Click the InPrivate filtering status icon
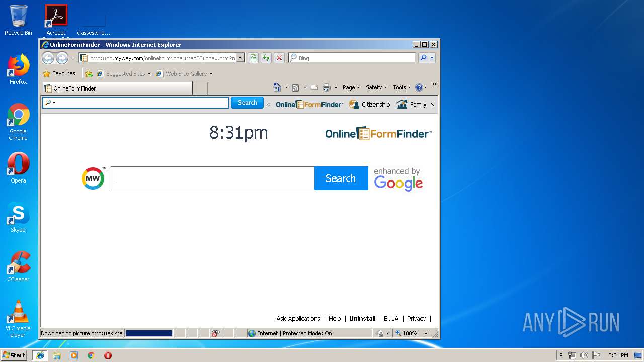644x362 pixels. pyautogui.click(x=215, y=333)
